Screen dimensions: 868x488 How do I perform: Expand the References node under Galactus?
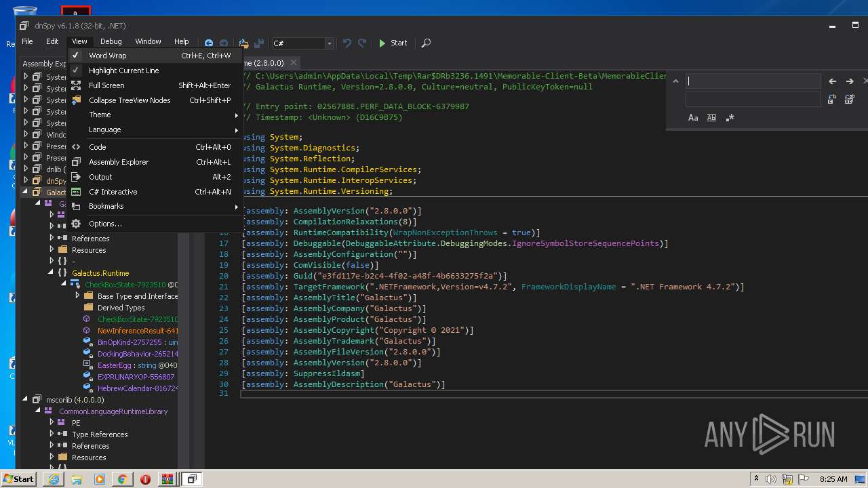(51, 238)
